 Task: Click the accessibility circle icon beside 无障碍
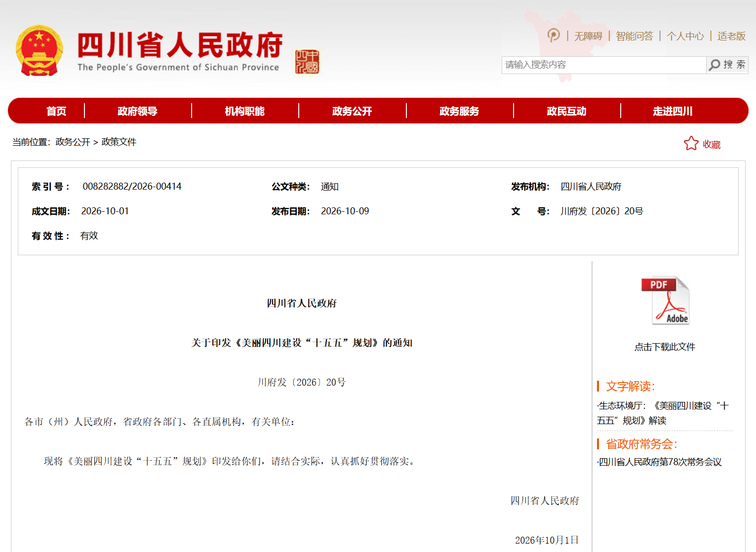point(554,36)
